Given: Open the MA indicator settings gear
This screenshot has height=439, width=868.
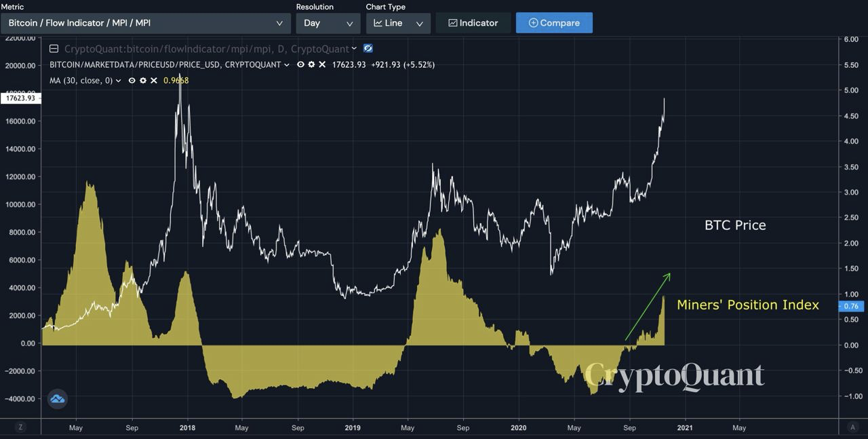Looking at the screenshot, I should [143, 81].
